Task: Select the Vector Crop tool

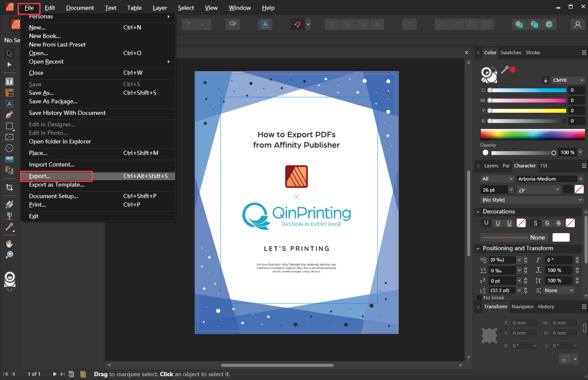Action: coord(9,187)
